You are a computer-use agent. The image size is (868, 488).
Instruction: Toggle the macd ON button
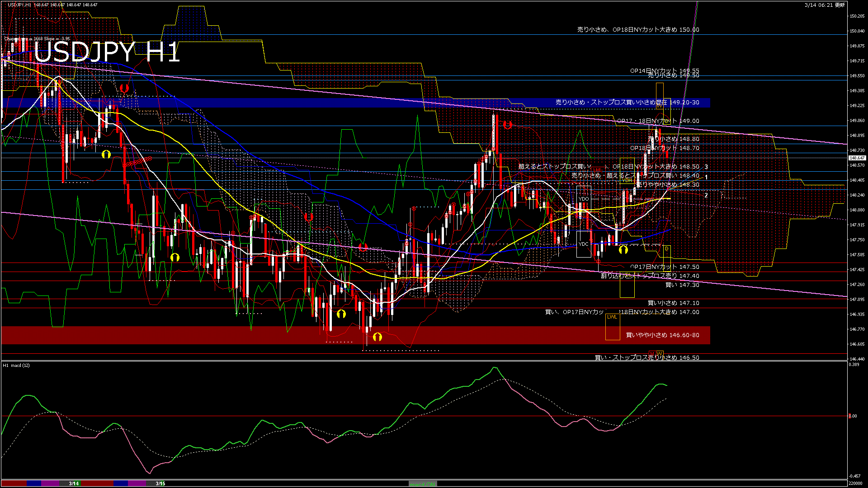[423, 484]
